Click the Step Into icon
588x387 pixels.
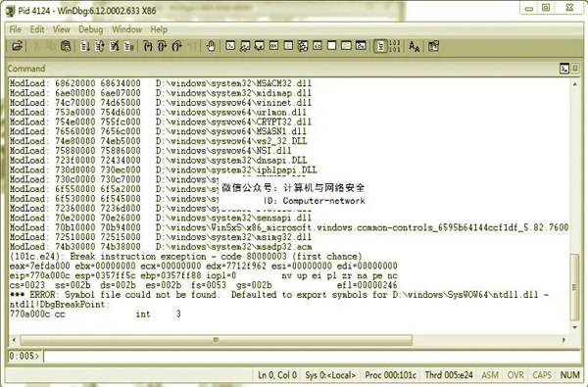coord(148,46)
